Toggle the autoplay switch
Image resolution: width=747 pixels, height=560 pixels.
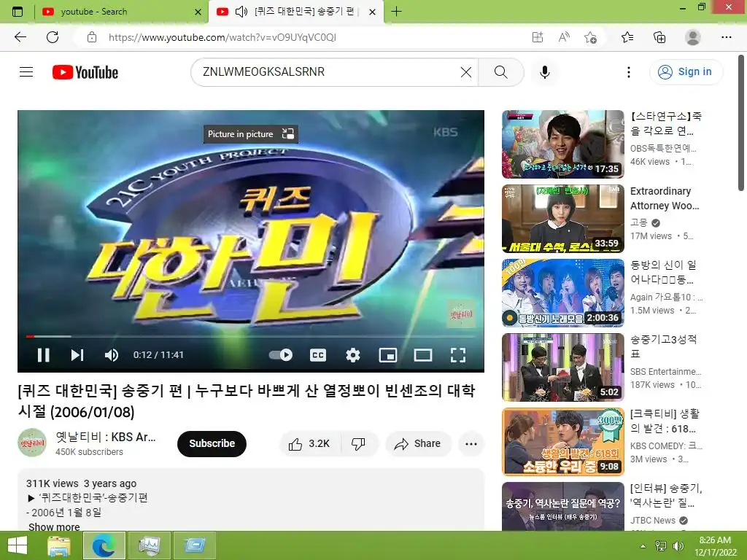point(281,355)
